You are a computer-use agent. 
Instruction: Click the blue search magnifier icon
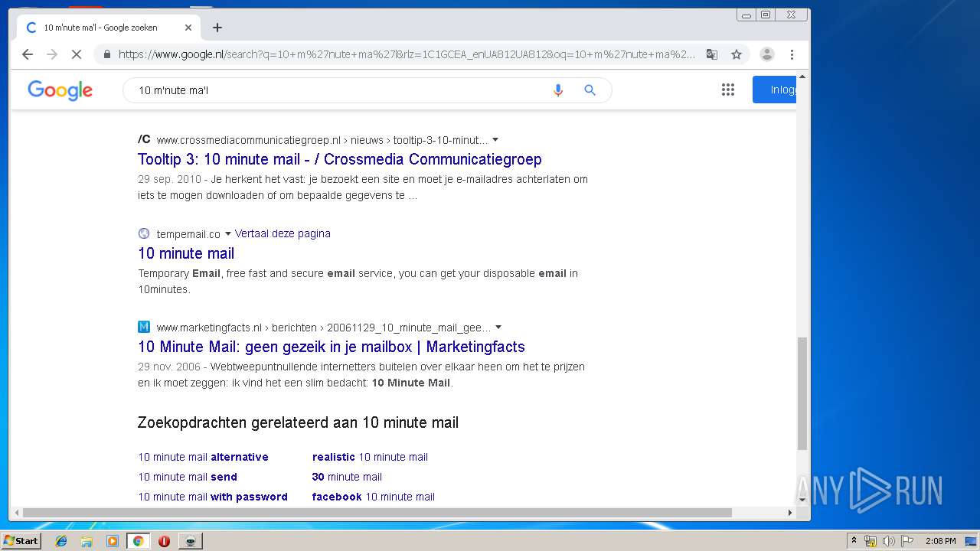click(590, 90)
